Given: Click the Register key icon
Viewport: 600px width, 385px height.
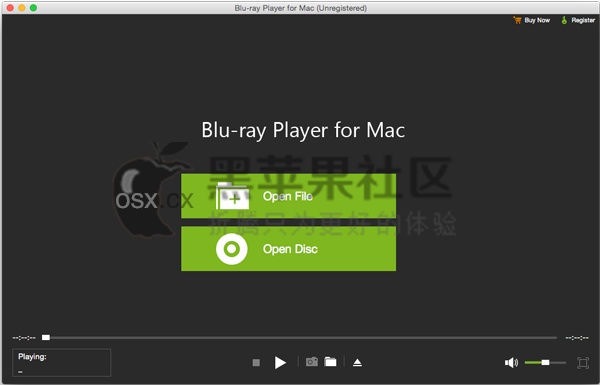Looking at the screenshot, I should 564,20.
